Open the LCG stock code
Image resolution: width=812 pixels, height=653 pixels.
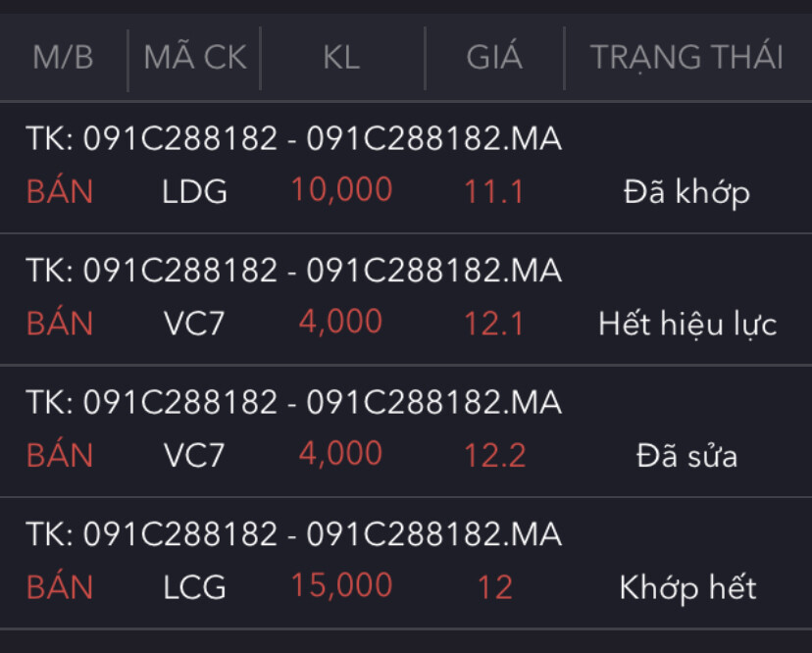pos(195,587)
